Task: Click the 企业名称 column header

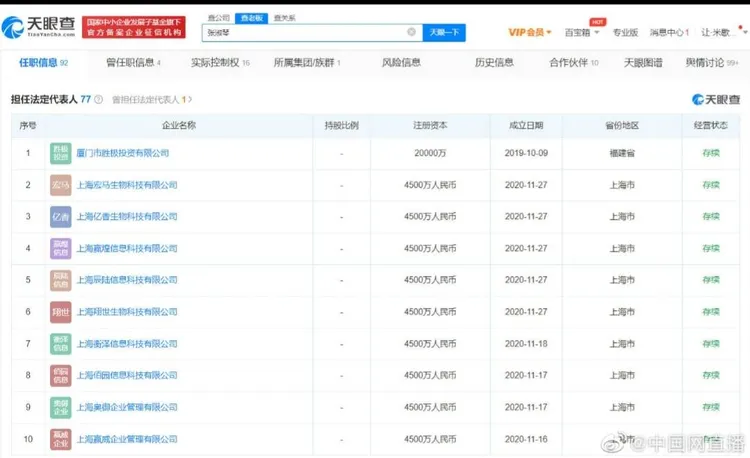Action: 179,125
